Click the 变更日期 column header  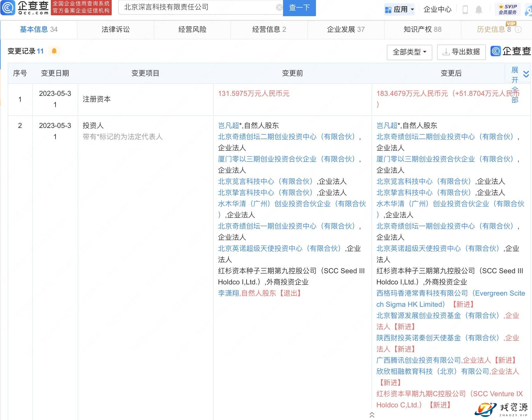point(55,73)
